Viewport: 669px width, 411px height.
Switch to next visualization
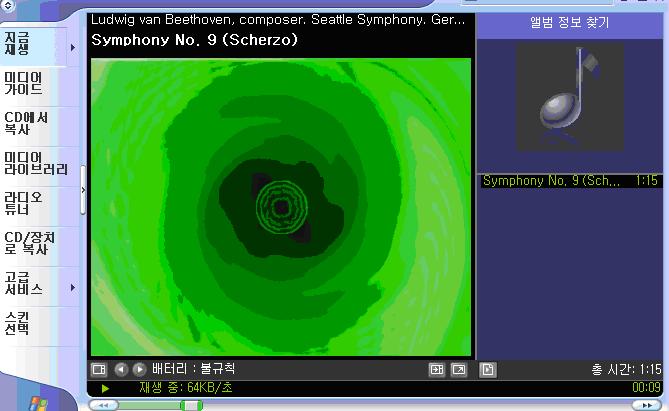(x=139, y=369)
